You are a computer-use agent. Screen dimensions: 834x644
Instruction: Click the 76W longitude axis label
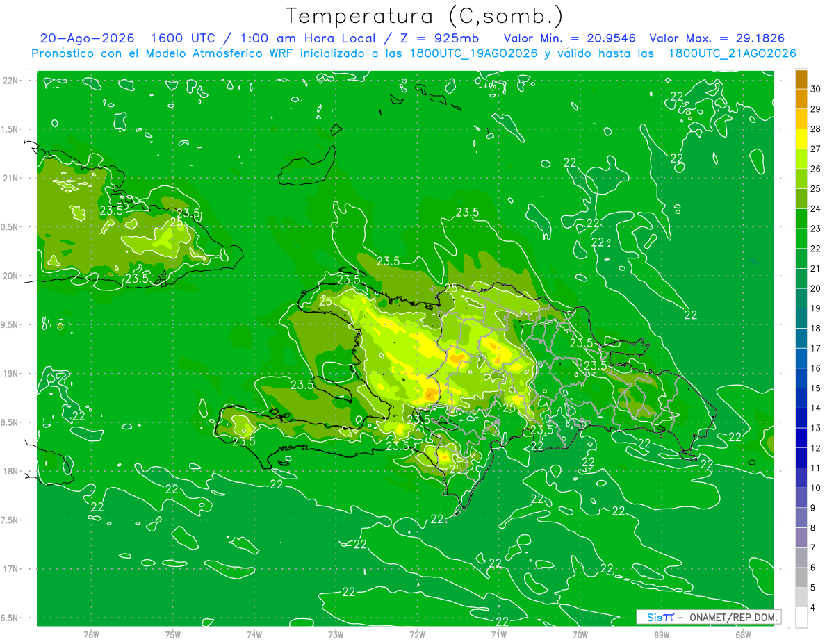point(91,634)
